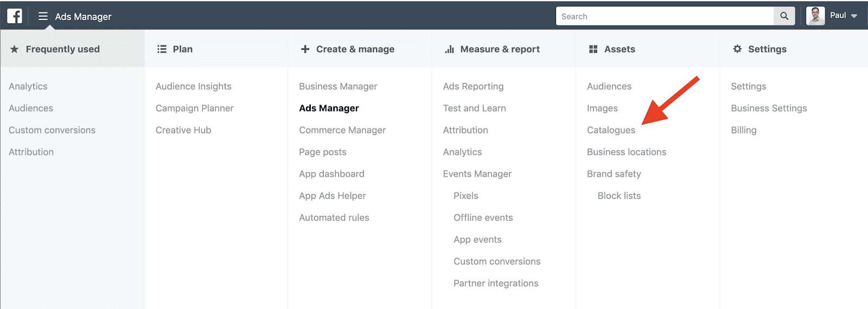Click the Frequently used star icon
Image resolution: width=868 pixels, height=309 pixels.
pyautogui.click(x=15, y=49)
